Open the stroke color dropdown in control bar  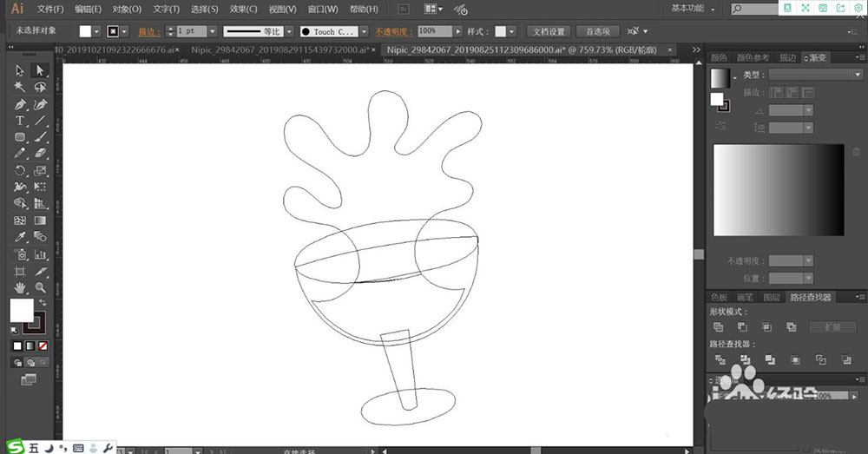(x=124, y=31)
